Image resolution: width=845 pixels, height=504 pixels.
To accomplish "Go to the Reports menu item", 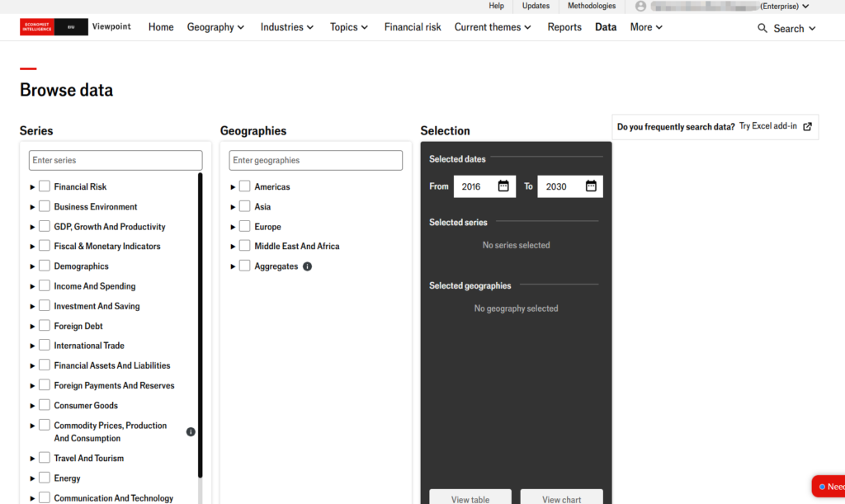I will pyautogui.click(x=564, y=27).
